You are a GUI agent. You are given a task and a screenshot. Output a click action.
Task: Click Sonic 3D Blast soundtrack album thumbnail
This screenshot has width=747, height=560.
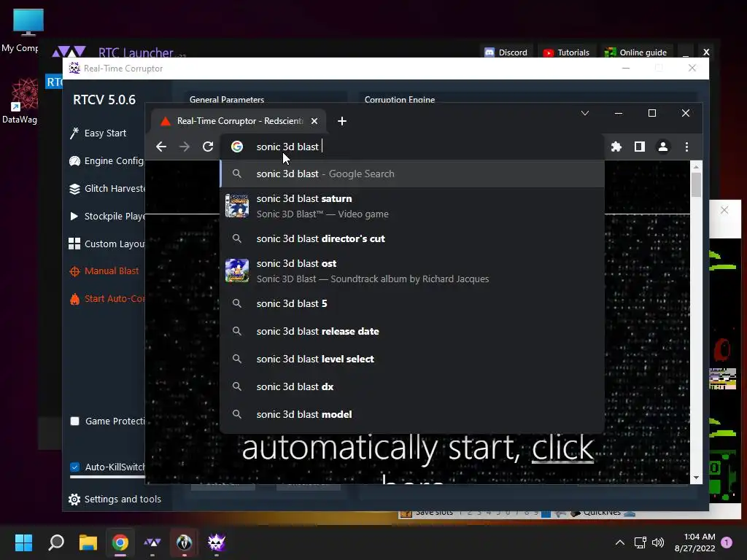pos(237,271)
